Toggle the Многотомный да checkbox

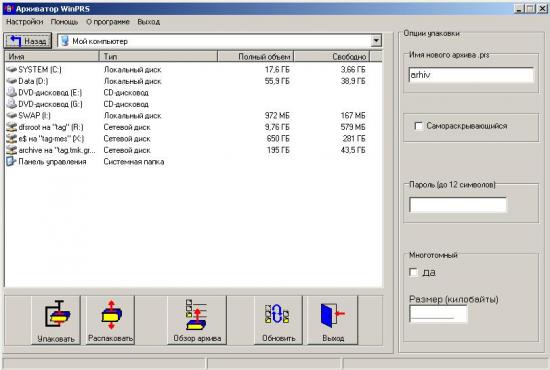pyautogui.click(x=413, y=272)
